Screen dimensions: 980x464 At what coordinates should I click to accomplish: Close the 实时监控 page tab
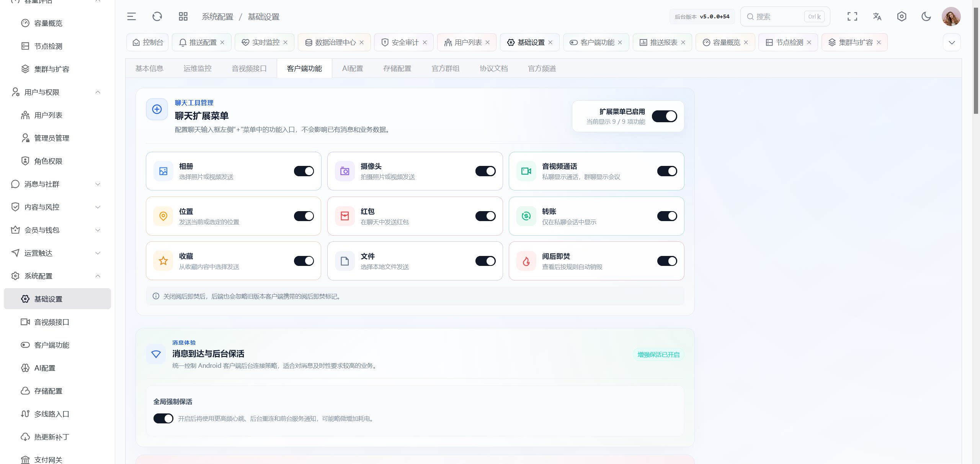point(285,42)
